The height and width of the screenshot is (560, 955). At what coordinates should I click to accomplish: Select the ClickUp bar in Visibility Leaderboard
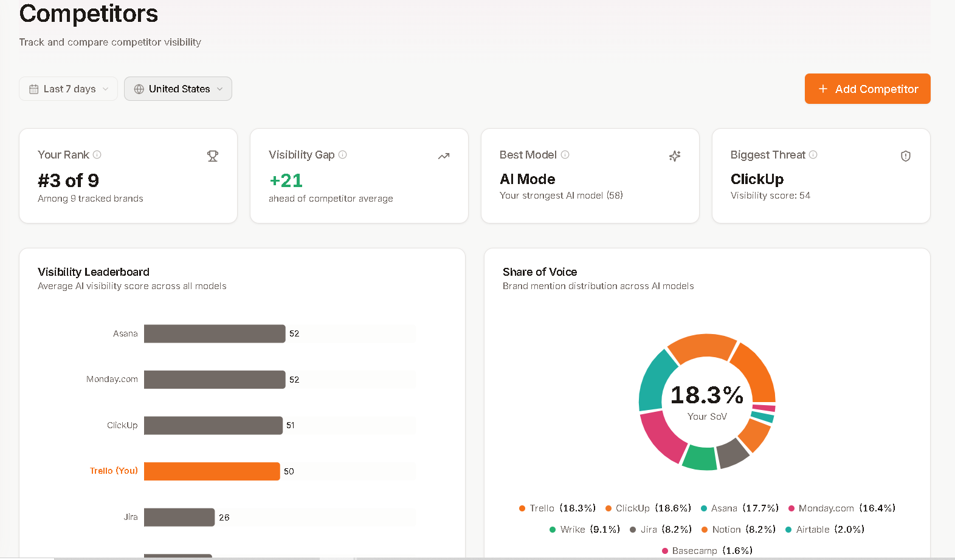213,425
